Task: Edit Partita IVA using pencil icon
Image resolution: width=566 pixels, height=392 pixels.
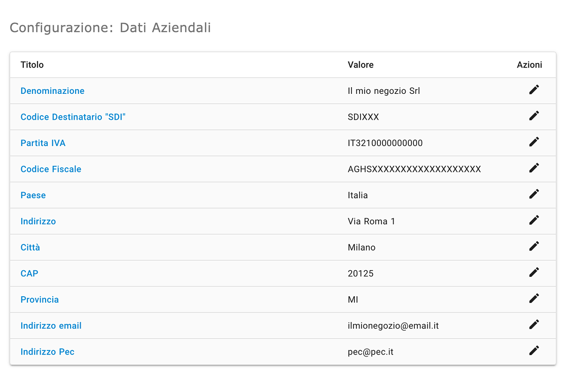Action: [x=534, y=142]
